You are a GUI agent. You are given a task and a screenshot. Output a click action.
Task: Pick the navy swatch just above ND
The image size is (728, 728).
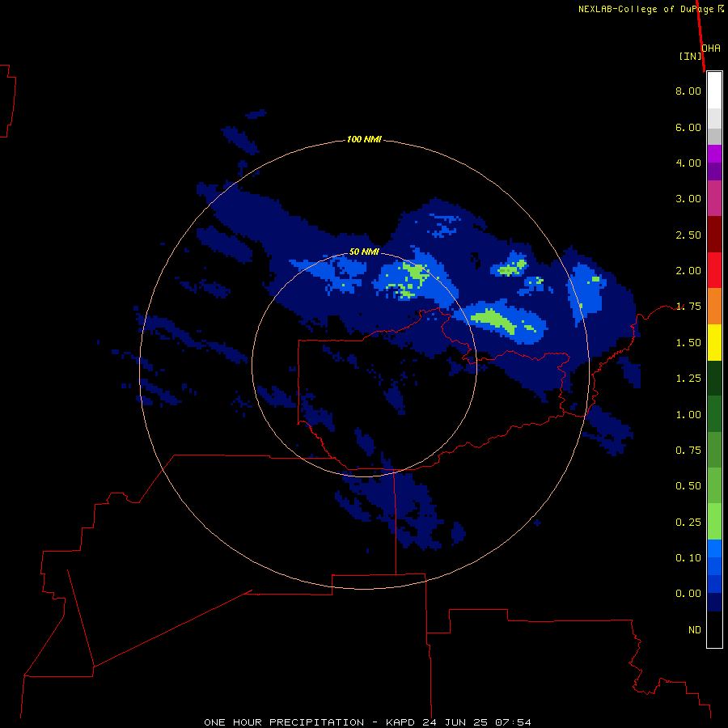tap(714, 602)
